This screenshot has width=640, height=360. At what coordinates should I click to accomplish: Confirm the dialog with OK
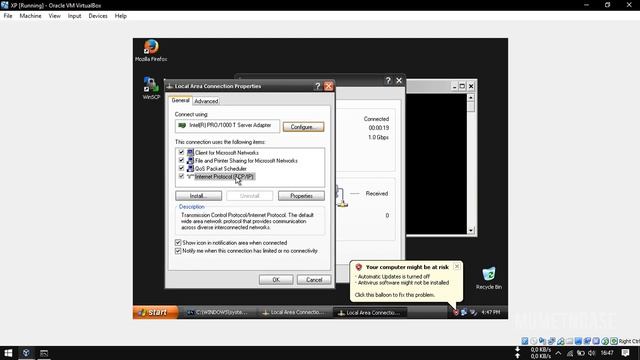[x=276, y=280]
